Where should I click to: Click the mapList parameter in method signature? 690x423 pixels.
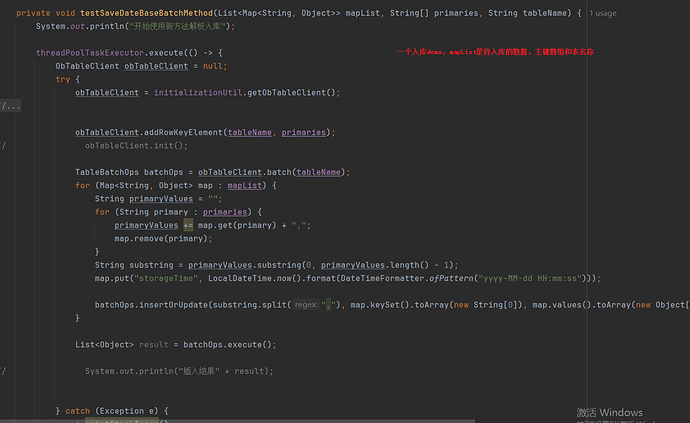click(363, 13)
